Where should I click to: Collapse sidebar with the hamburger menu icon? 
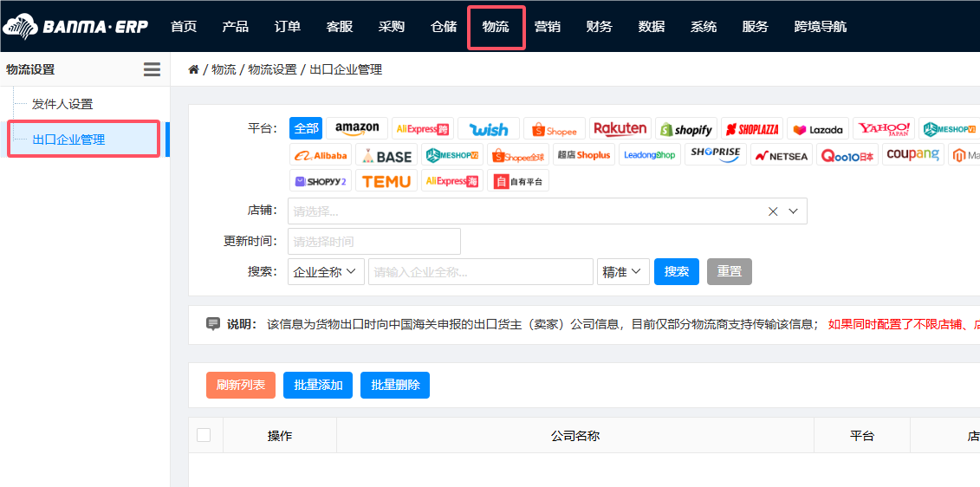[152, 69]
